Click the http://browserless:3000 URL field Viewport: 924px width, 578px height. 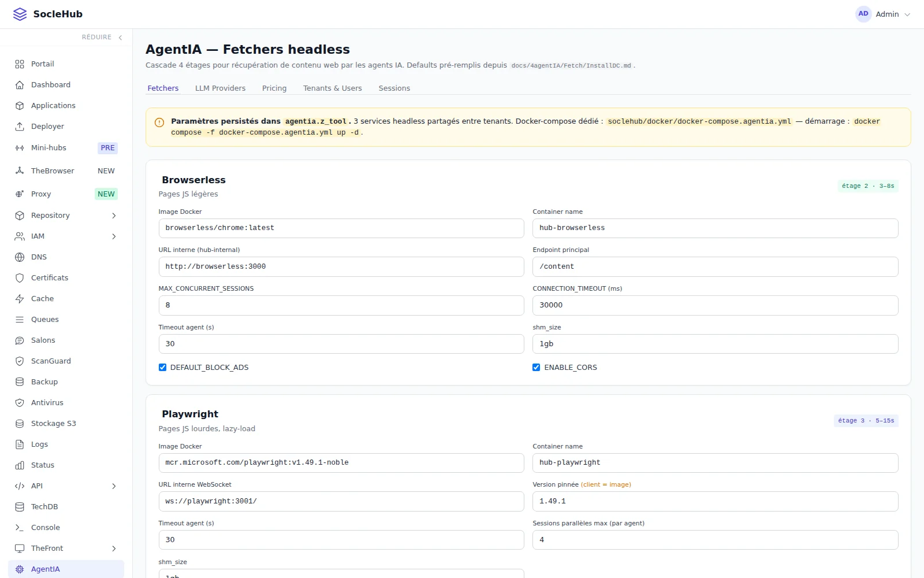341,267
